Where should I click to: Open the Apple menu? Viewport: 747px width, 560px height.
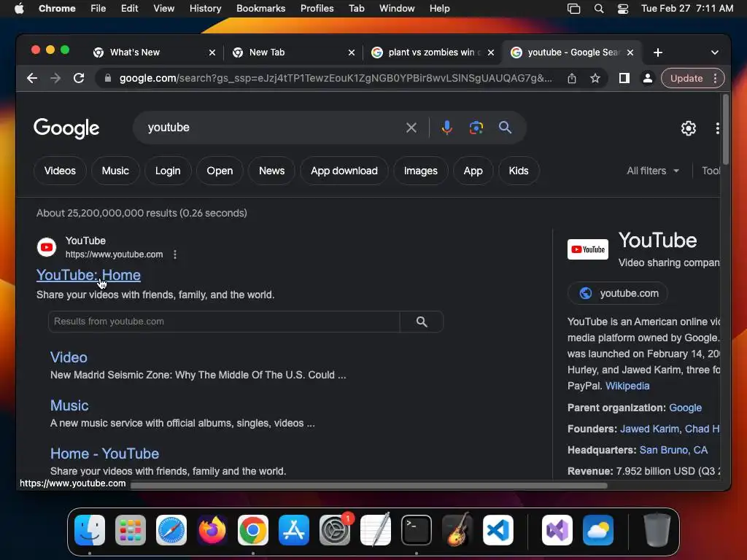tap(19, 9)
